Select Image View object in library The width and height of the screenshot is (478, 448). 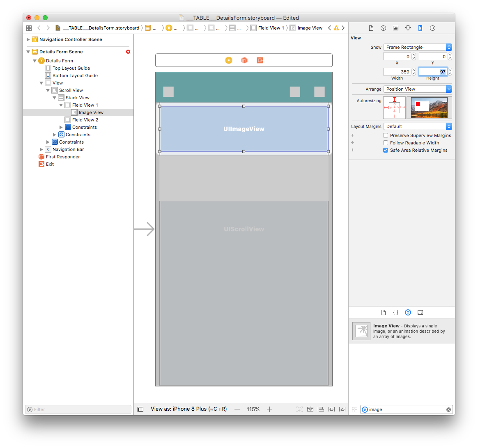tap(402, 331)
